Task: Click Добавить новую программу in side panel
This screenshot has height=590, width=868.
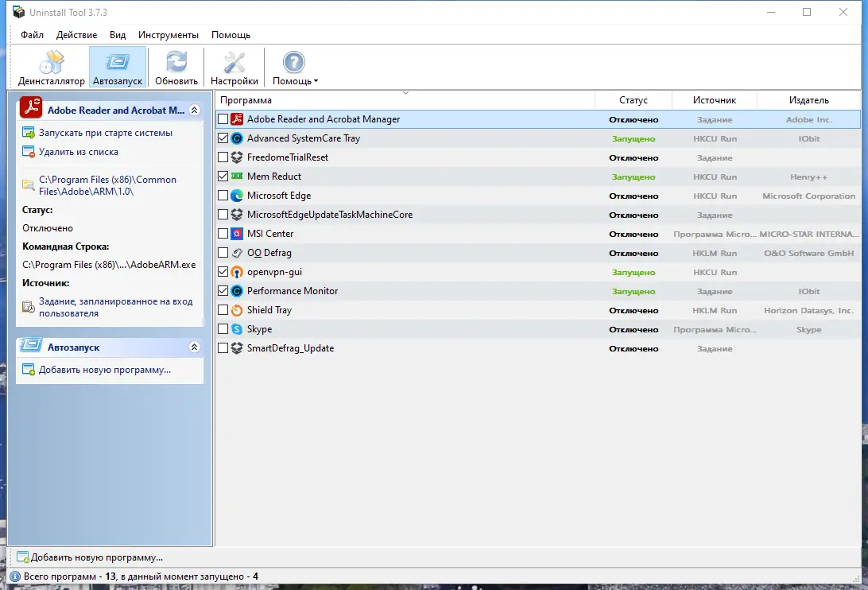Action: (x=105, y=370)
